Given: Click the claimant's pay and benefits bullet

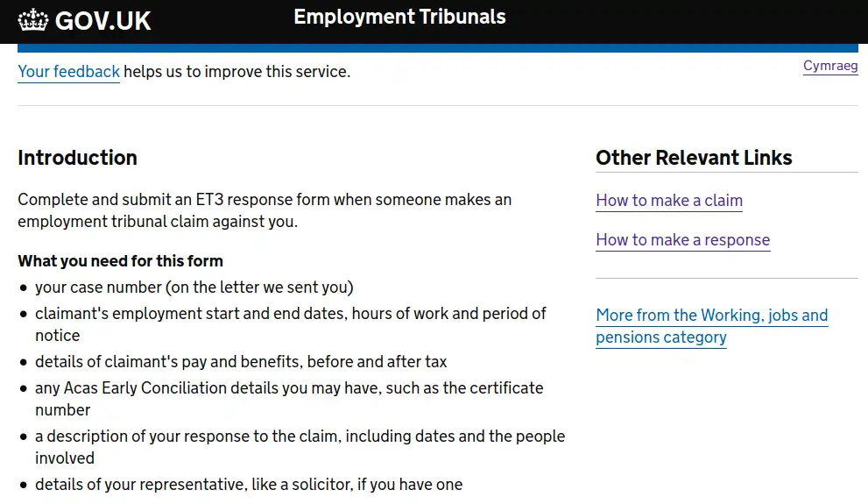Looking at the screenshot, I should tap(241, 362).
